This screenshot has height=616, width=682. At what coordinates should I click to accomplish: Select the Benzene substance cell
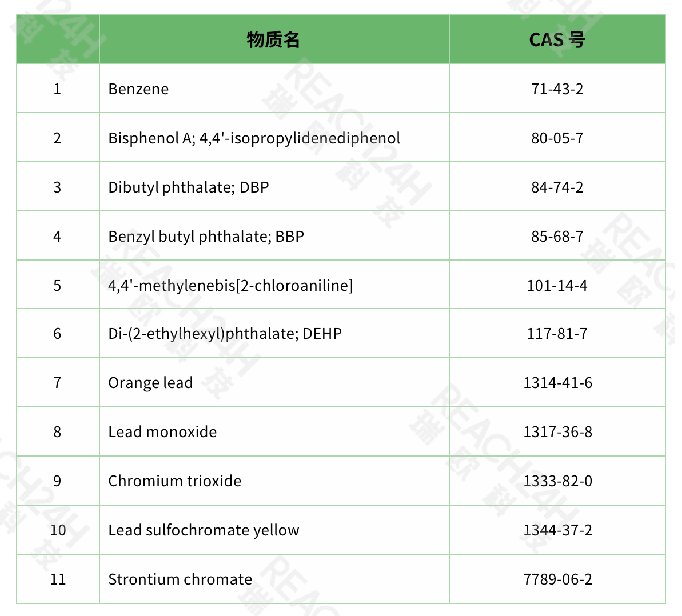[x=138, y=89]
